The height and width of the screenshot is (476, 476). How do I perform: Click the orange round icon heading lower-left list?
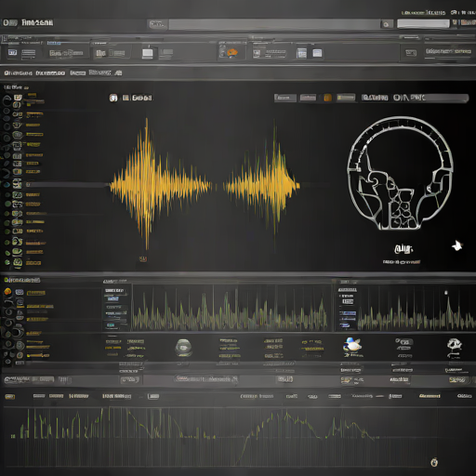[7, 292]
